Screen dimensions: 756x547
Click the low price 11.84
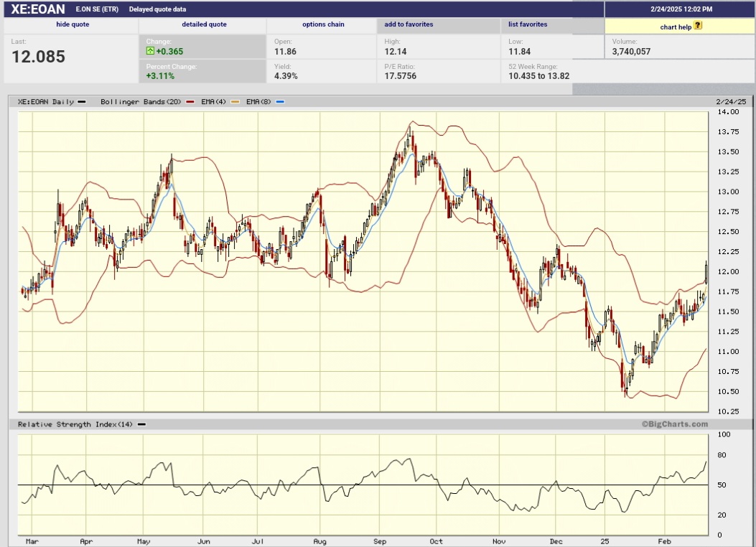click(x=519, y=52)
